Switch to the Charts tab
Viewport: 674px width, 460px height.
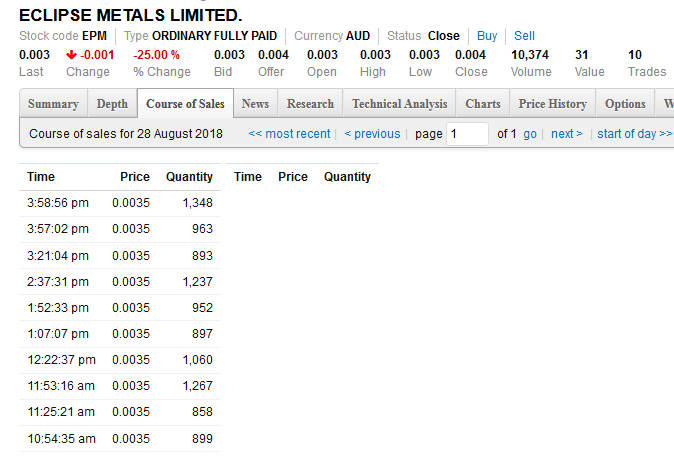(x=483, y=104)
